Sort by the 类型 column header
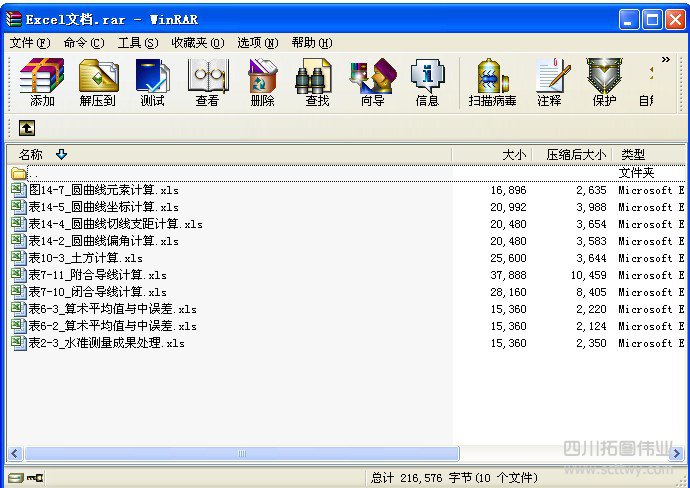690x488 pixels. [649, 154]
